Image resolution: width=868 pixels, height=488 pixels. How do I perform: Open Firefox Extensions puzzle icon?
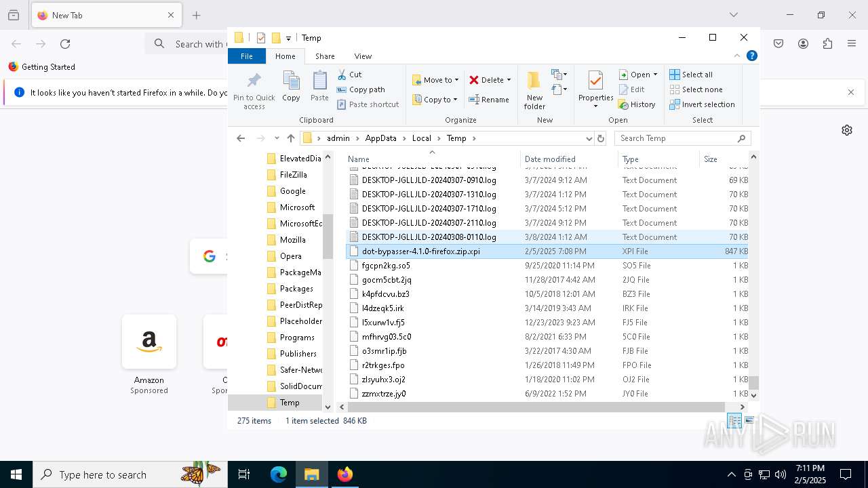pos(827,44)
